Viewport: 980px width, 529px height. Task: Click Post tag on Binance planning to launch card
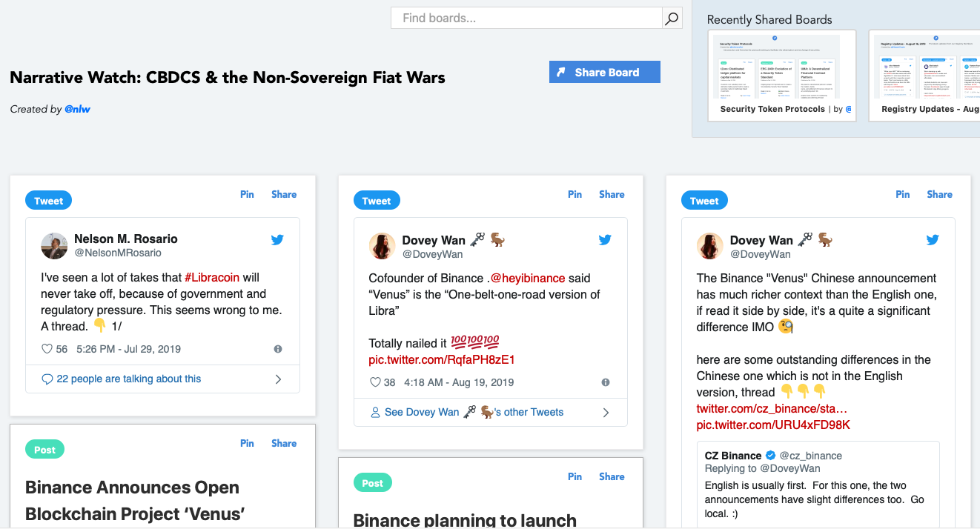click(x=372, y=483)
